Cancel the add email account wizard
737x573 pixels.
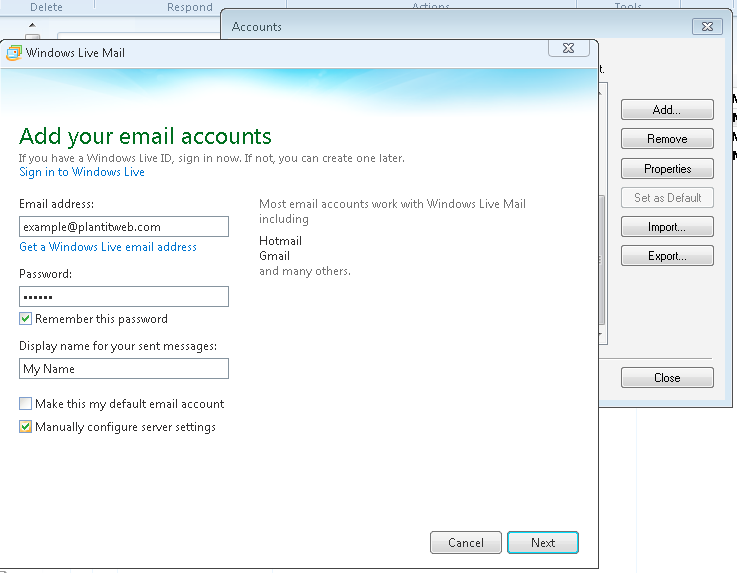coord(466,542)
